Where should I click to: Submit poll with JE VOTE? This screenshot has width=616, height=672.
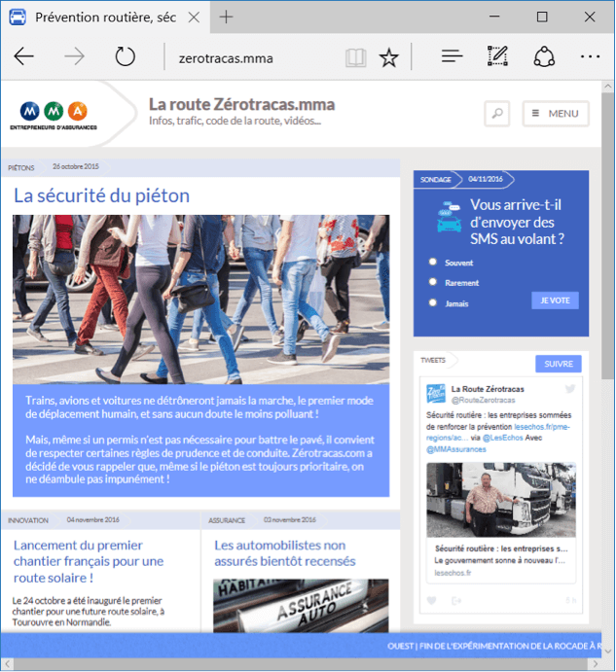pyautogui.click(x=555, y=301)
